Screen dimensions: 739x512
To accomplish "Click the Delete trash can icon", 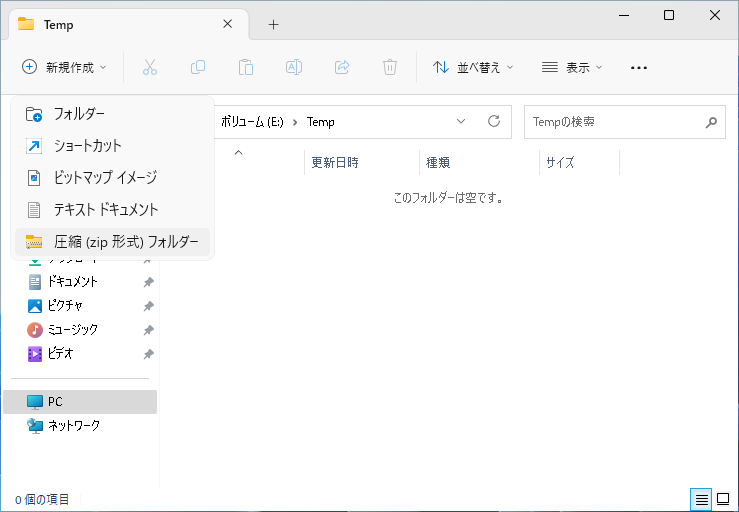I will [390, 67].
